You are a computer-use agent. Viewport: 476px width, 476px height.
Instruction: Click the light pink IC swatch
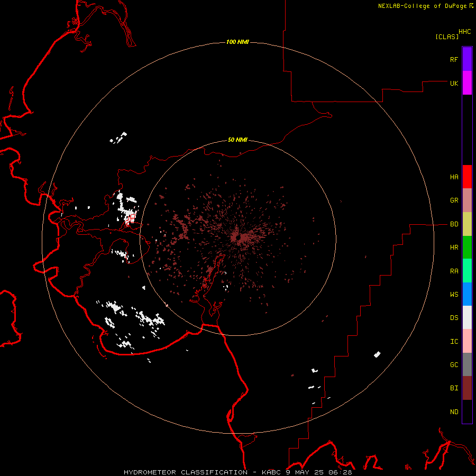coord(467,341)
